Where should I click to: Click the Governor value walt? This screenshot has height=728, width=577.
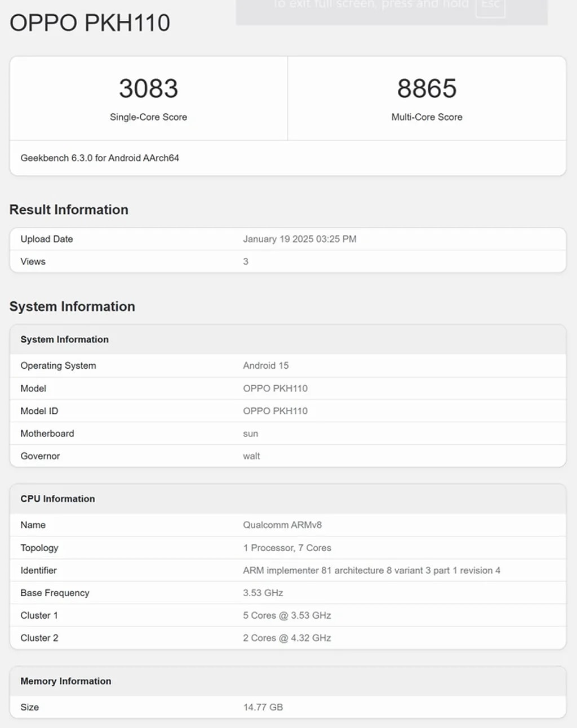(x=251, y=456)
